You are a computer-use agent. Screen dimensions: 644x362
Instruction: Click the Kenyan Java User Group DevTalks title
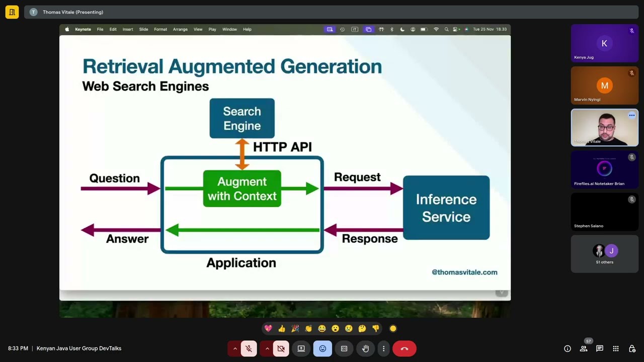coord(79,348)
